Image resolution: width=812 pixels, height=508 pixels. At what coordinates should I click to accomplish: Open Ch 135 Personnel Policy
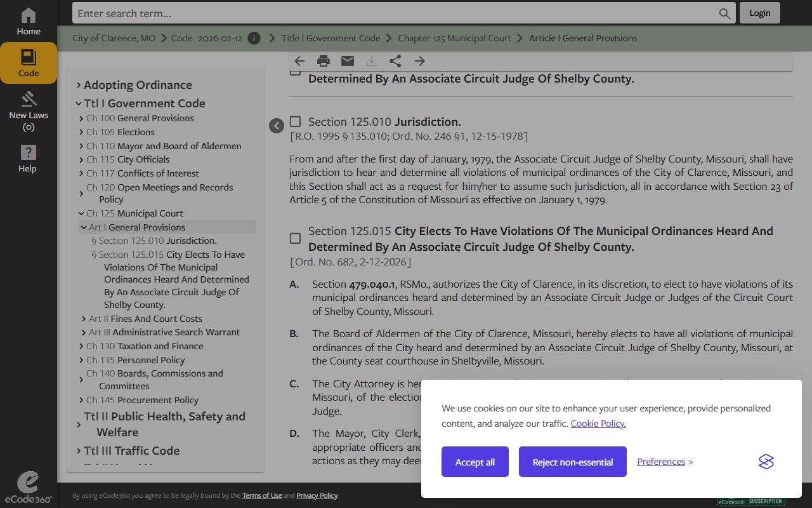pos(136,360)
